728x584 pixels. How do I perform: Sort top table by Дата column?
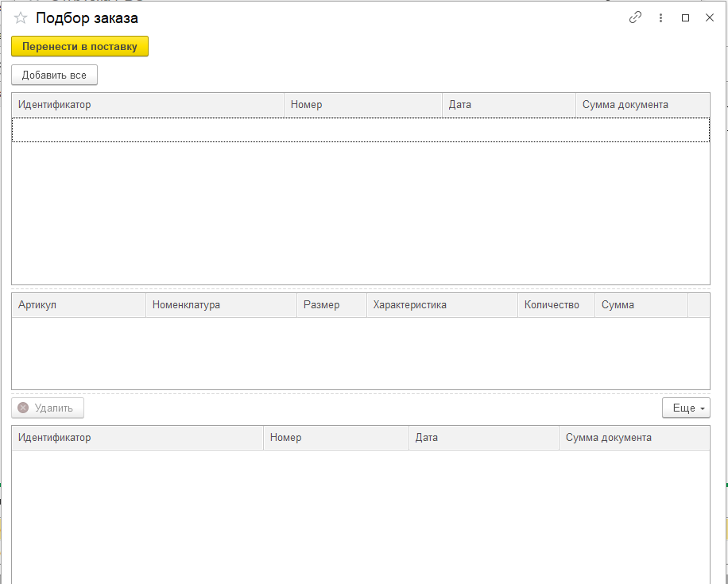pyautogui.click(x=509, y=104)
